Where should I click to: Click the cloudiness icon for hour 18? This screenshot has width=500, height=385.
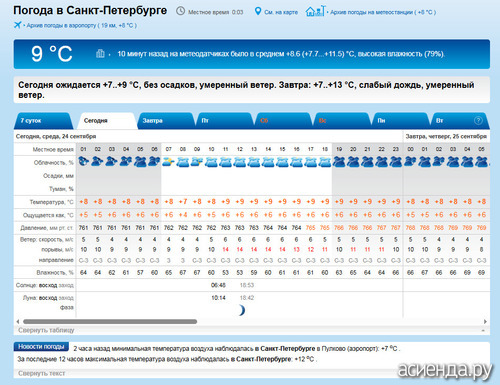tap(325, 162)
